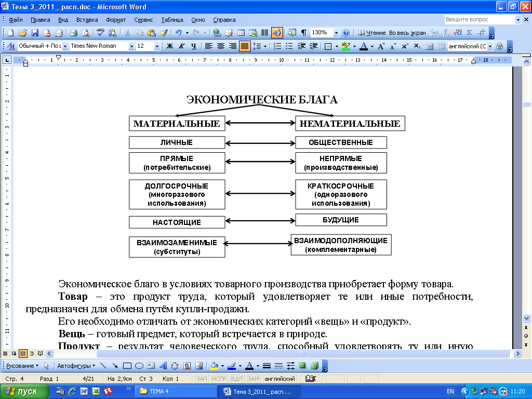Image resolution: width=532 pixels, height=399 pixels.
Task: Open the Файл menu
Action: point(16,20)
